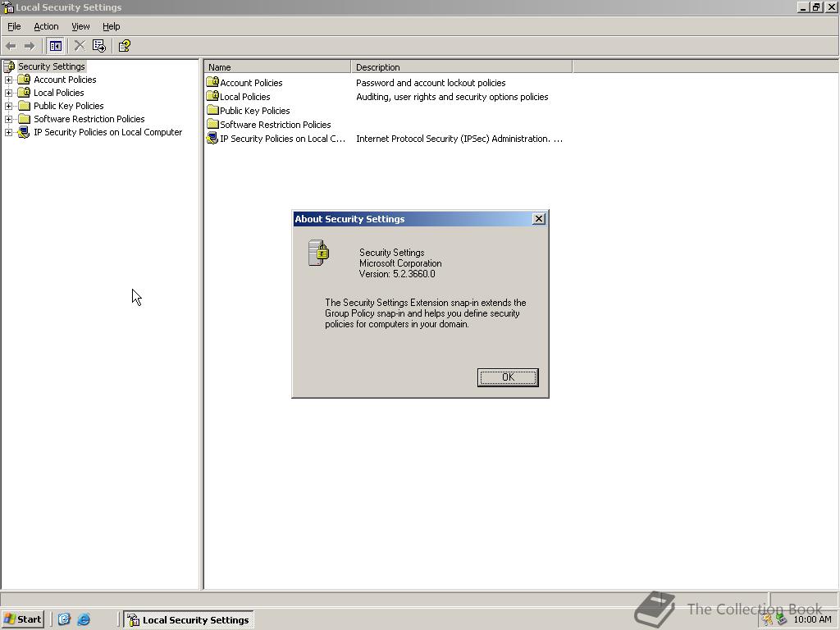Select Local Policies label in tree
Image resolution: width=840 pixels, height=630 pixels.
[x=58, y=93]
